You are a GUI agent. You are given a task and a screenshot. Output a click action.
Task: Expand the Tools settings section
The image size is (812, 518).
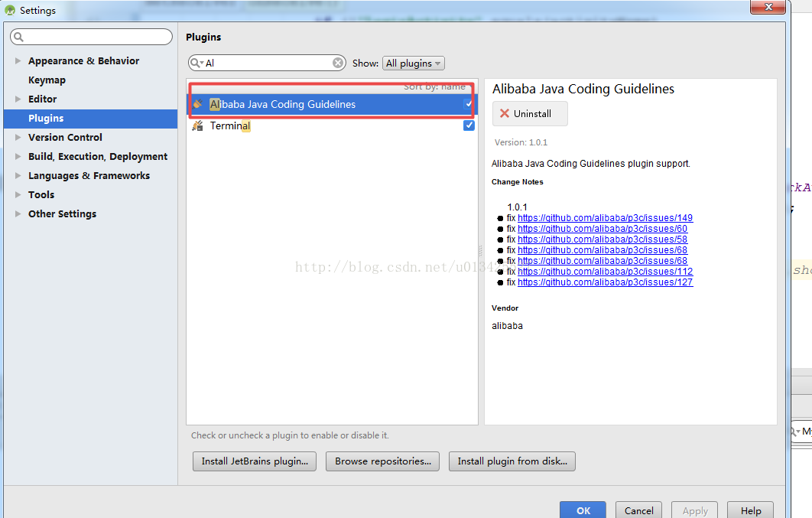(x=18, y=195)
